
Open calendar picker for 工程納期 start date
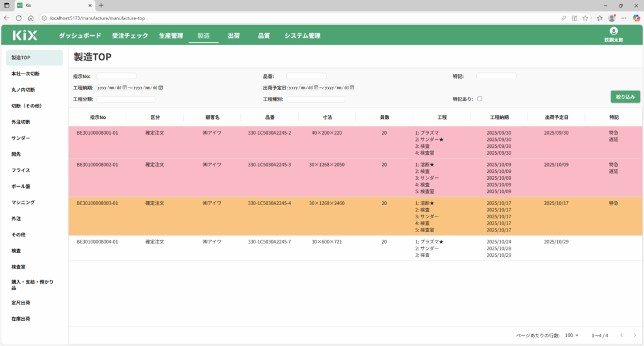click(x=125, y=87)
